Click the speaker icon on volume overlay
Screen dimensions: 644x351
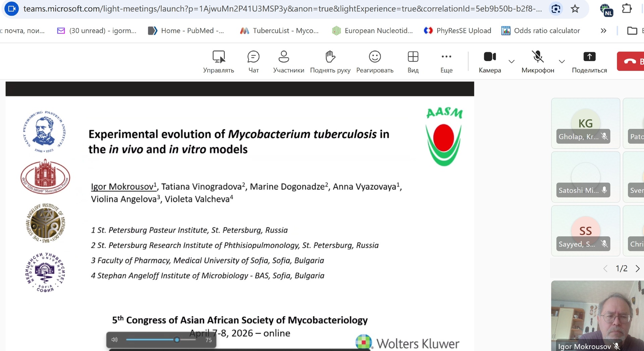pyautogui.click(x=115, y=340)
